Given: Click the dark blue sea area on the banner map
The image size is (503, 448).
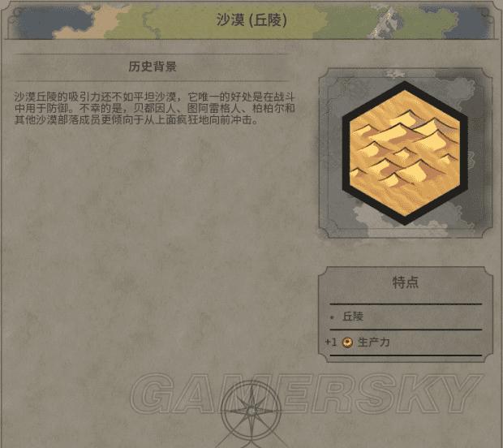Looking at the screenshot, I should (51, 23).
